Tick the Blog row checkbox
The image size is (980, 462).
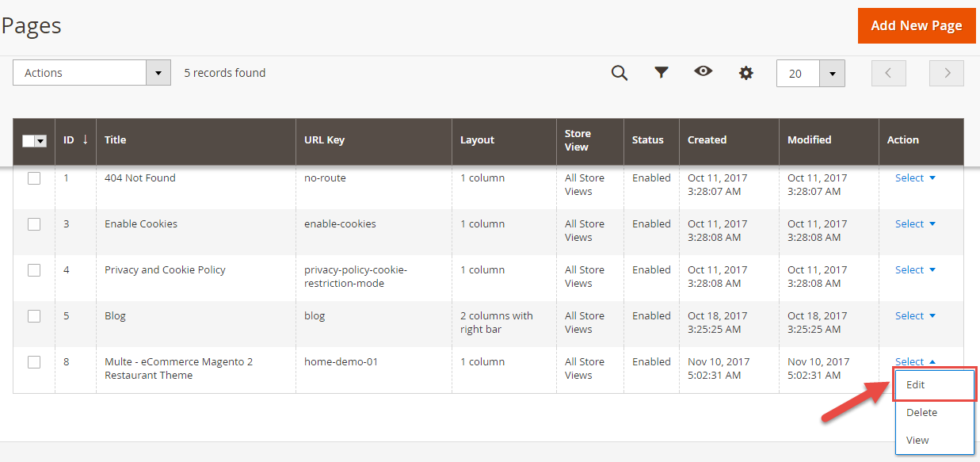[x=34, y=316]
